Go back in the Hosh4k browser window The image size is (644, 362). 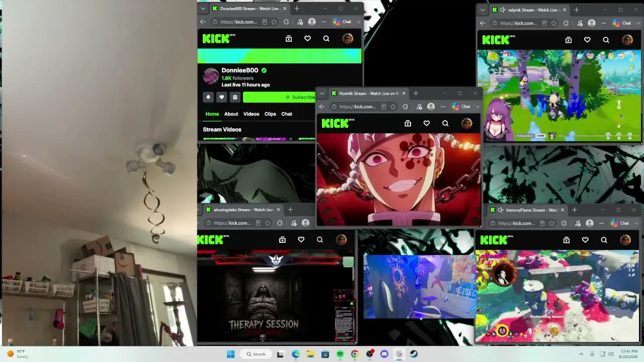(322, 107)
